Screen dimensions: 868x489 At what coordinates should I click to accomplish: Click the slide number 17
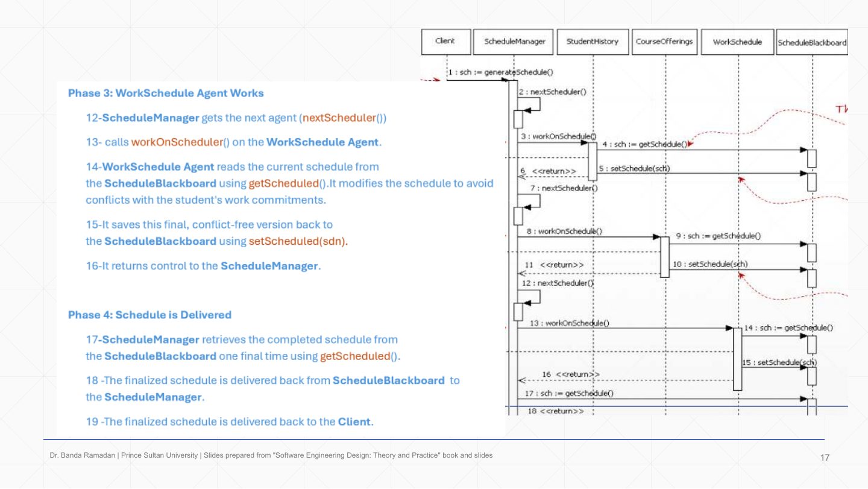tap(825, 458)
